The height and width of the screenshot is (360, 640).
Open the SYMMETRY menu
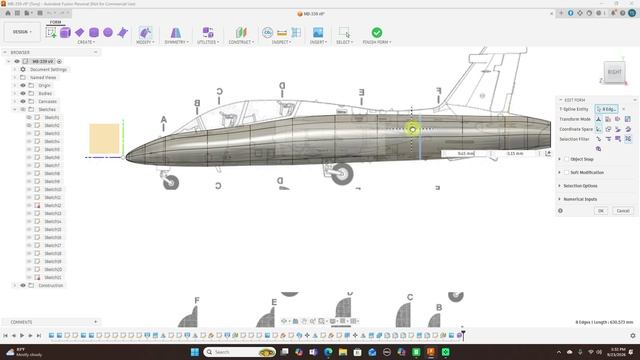click(176, 42)
